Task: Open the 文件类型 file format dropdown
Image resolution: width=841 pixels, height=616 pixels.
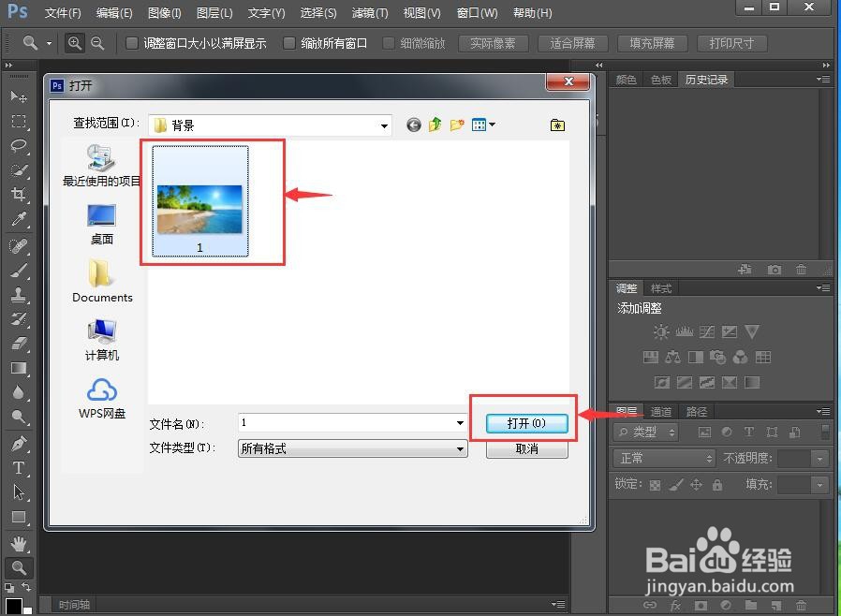Action: click(x=458, y=448)
